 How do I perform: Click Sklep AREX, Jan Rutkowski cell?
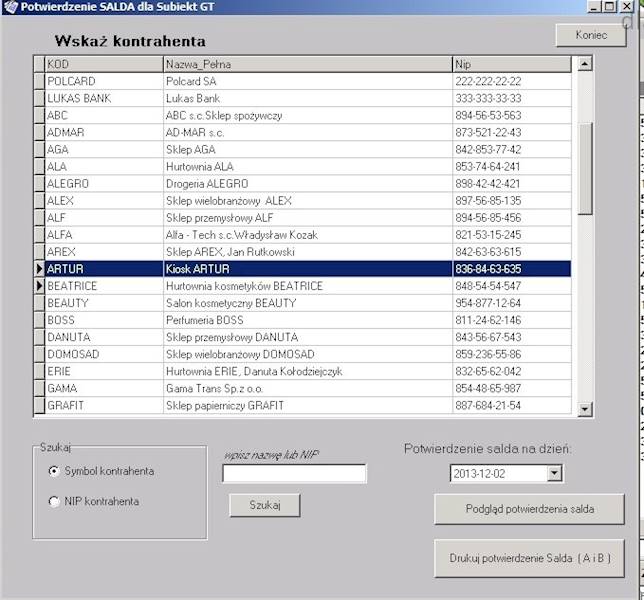coord(308,252)
